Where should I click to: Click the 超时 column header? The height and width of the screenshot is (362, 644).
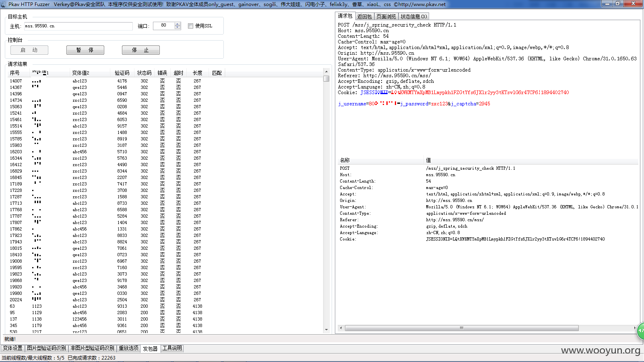coord(178,73)
